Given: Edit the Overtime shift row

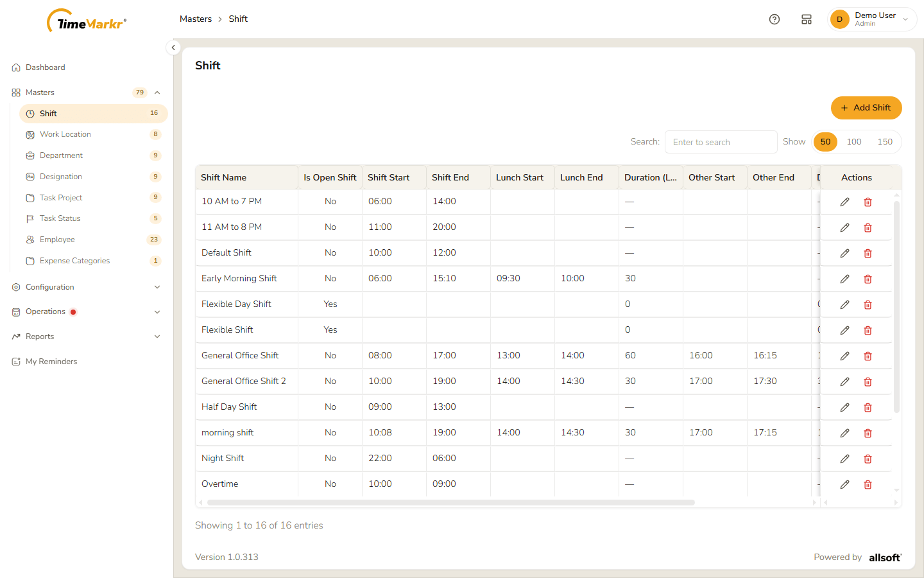Looking at the screenshot, I should (x=844, y=484).
